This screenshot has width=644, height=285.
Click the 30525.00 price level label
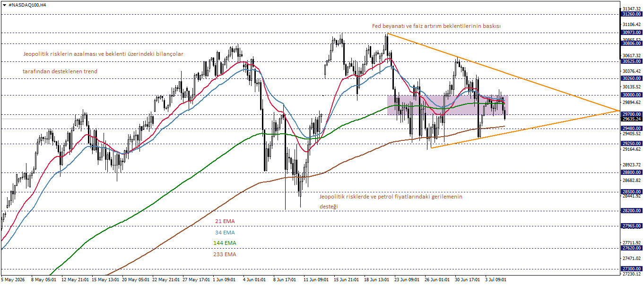pyautogui.click(x=632, y=61)
